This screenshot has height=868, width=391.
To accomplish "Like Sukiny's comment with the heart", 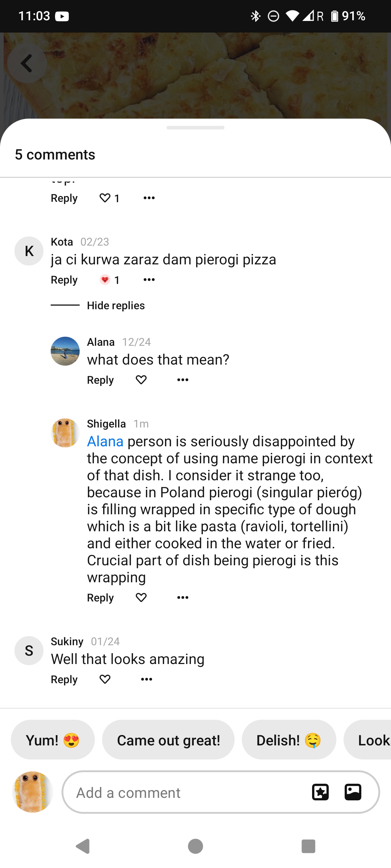I will (105, 679).
